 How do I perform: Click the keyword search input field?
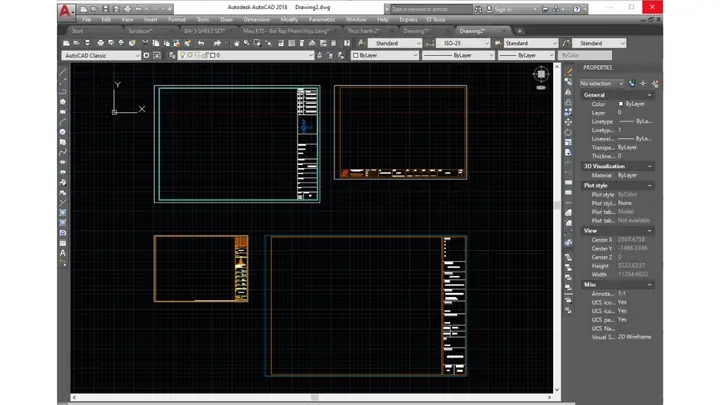(x=430, y=9)
